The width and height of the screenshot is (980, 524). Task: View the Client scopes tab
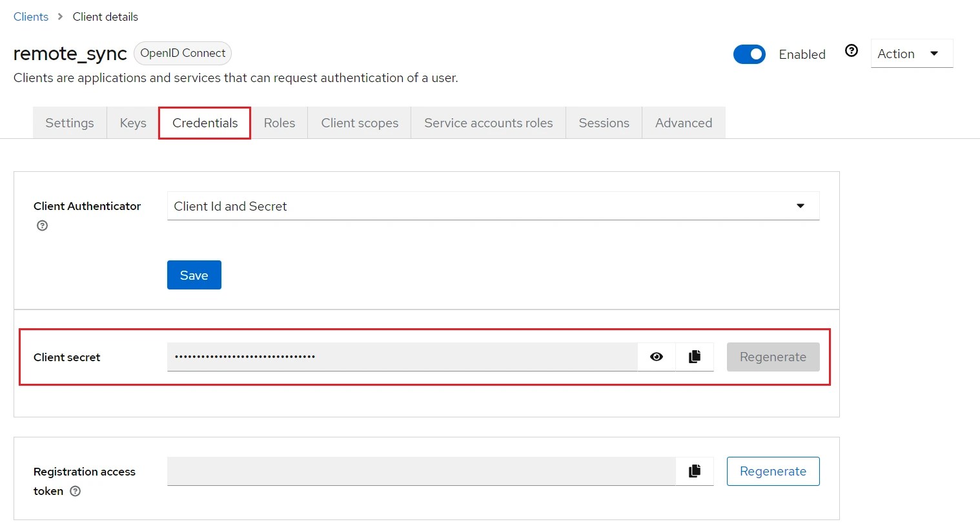(359, 123)
